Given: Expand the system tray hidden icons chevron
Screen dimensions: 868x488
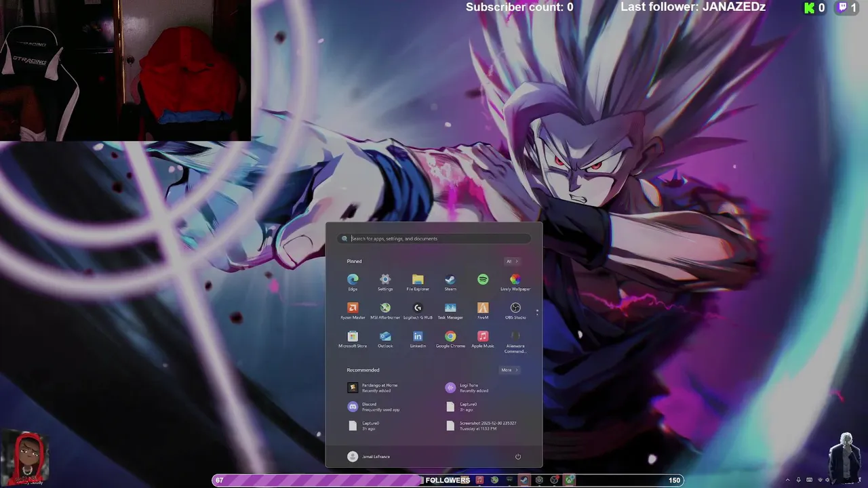Looking at the screenshot, I should (787, 480).
